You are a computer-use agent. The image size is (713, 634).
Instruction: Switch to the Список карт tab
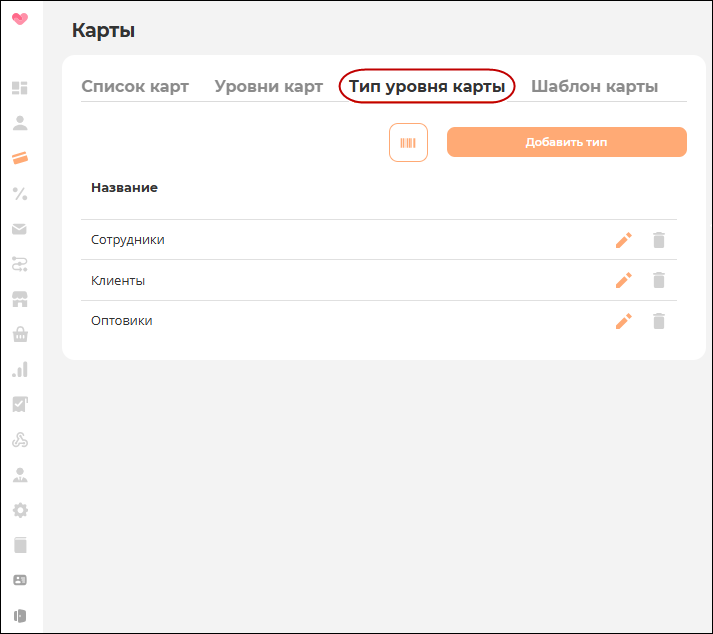[x=135, y=86]
